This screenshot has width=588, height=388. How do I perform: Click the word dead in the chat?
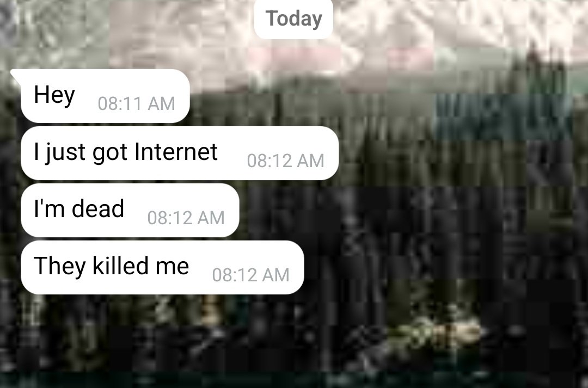[x=97, y=208]
